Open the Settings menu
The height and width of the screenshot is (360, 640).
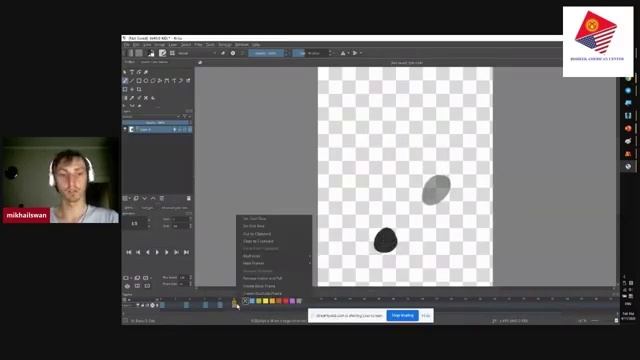(225, 44)
